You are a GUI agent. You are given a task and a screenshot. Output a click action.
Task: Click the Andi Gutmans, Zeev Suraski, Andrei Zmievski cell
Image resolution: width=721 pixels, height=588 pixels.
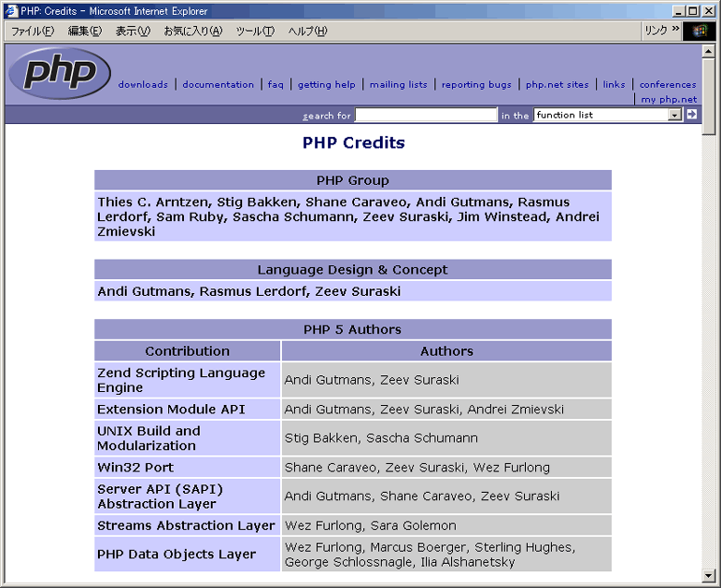pyautogui.click(x=446, y=410)
